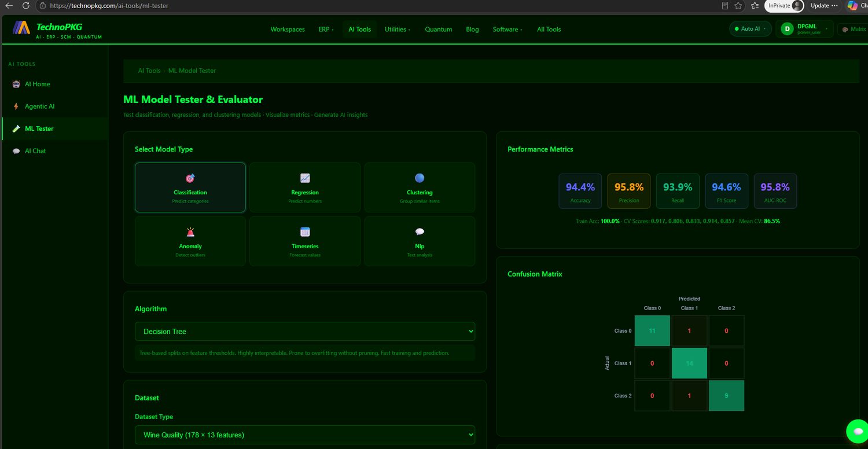Click the Class 2 column label
Image resolution: width=868 pixels, height=449 pixels.
click(x=726, y=308)
